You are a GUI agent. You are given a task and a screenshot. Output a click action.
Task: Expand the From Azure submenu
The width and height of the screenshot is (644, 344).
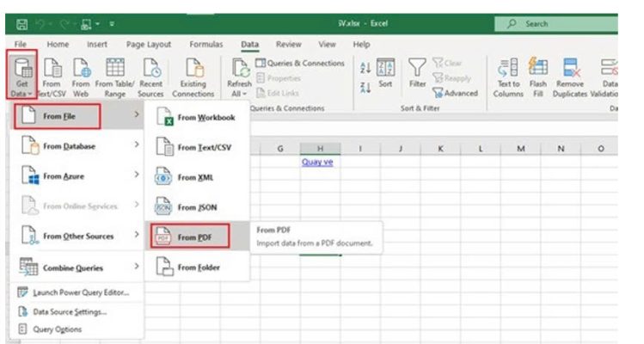pyautogui.click(x=77, y=176)
